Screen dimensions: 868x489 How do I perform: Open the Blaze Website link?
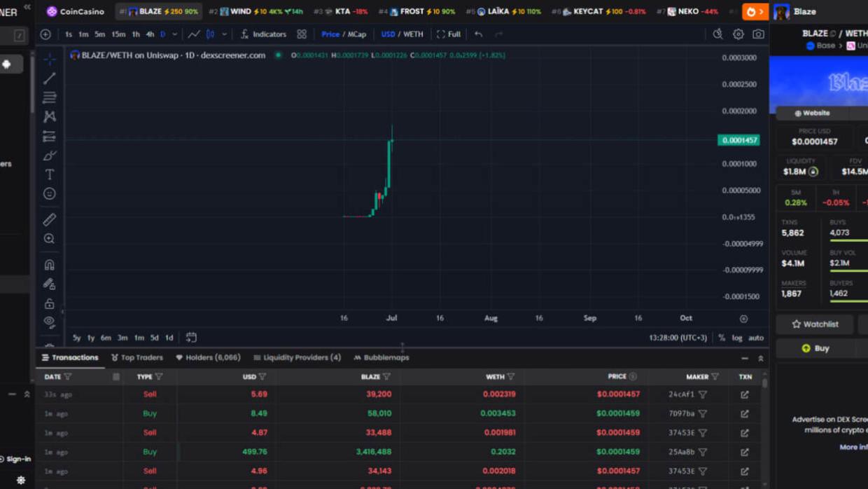point(812,113)
